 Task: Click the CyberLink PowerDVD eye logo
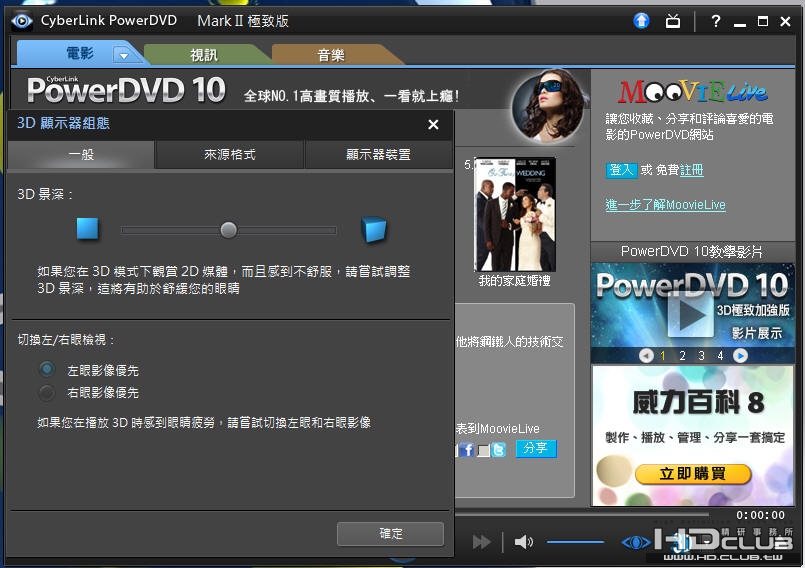click(22, 21)
